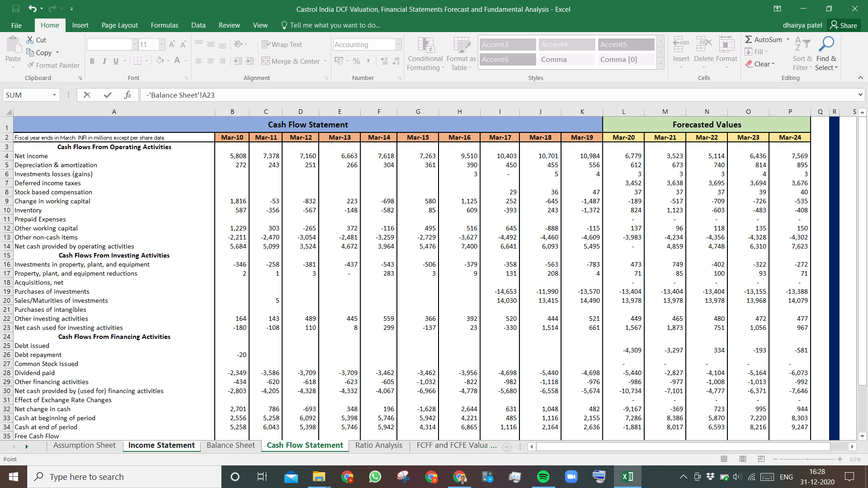
Task: Select column L header
Action: pos(623,112)
